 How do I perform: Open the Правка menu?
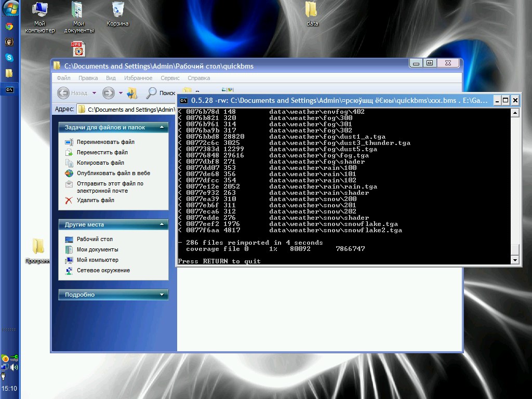pos(88,78)
